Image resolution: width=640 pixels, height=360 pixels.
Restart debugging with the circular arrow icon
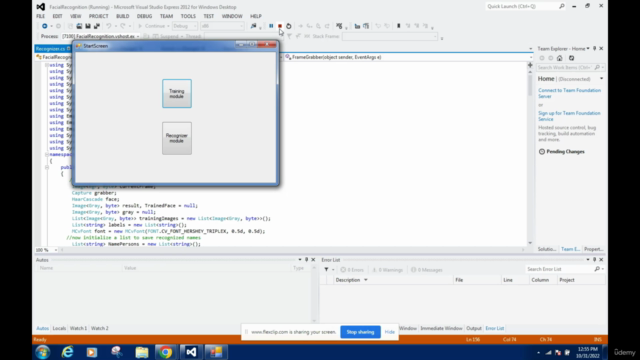tap(289, 26)
